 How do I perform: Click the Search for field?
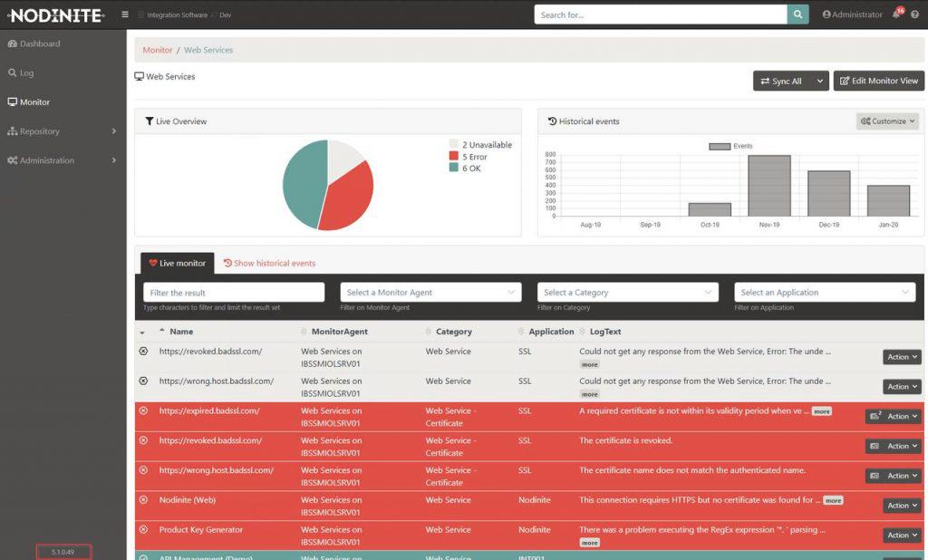coord(661,14)
